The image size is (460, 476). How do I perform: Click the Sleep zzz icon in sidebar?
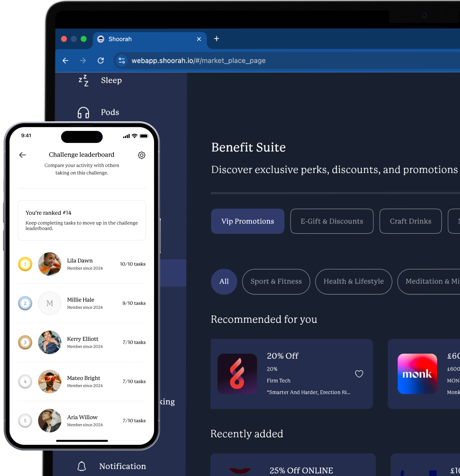83,81
